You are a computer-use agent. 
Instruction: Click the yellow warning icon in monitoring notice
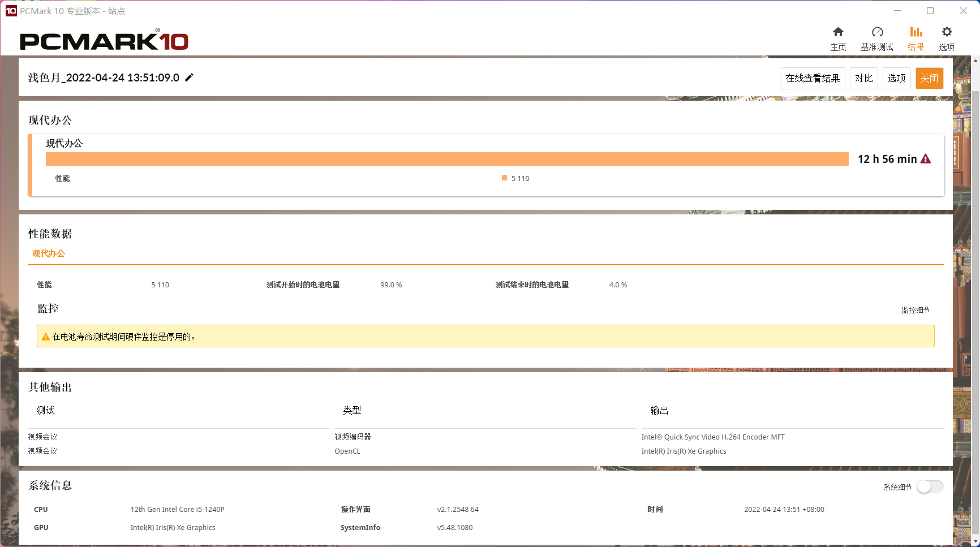coord(46,337)
